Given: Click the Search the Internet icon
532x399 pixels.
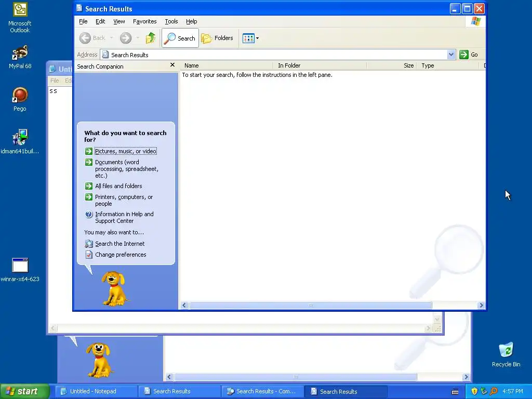Looking at the screenshot, I should coord(88,244).
